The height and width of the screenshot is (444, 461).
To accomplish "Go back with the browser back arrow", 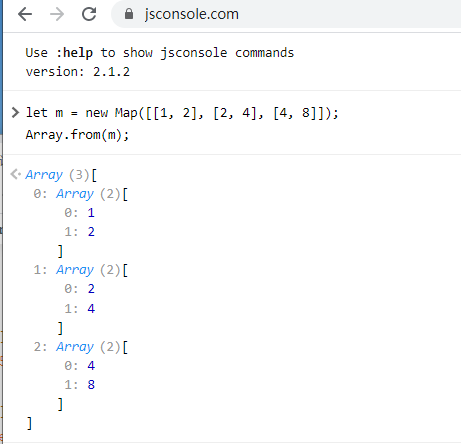I will coord(25,14).
